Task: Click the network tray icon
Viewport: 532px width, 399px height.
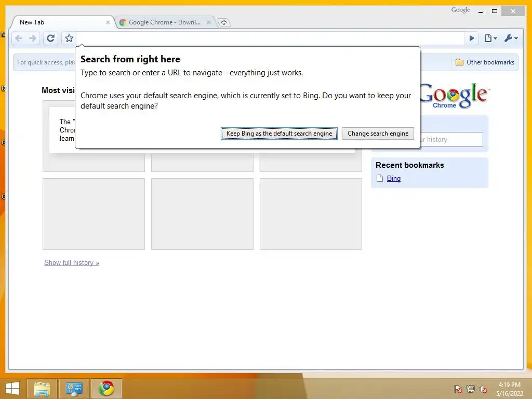Action: pos(471,389)
